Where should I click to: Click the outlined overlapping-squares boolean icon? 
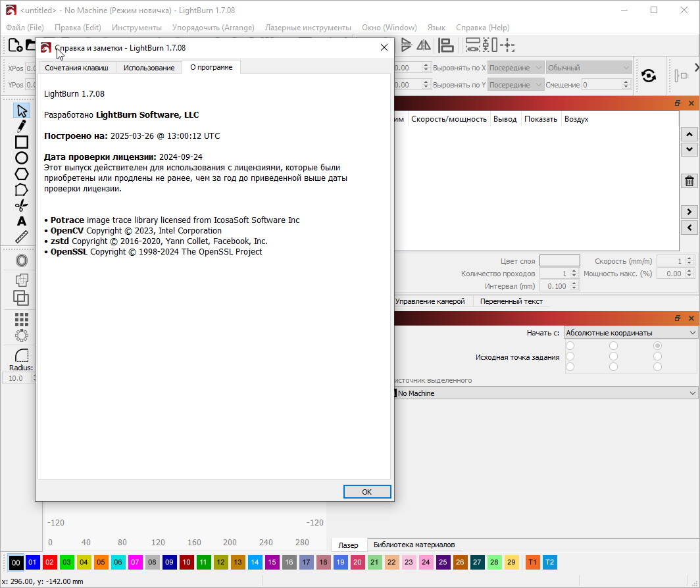click(x=22, y=280)
